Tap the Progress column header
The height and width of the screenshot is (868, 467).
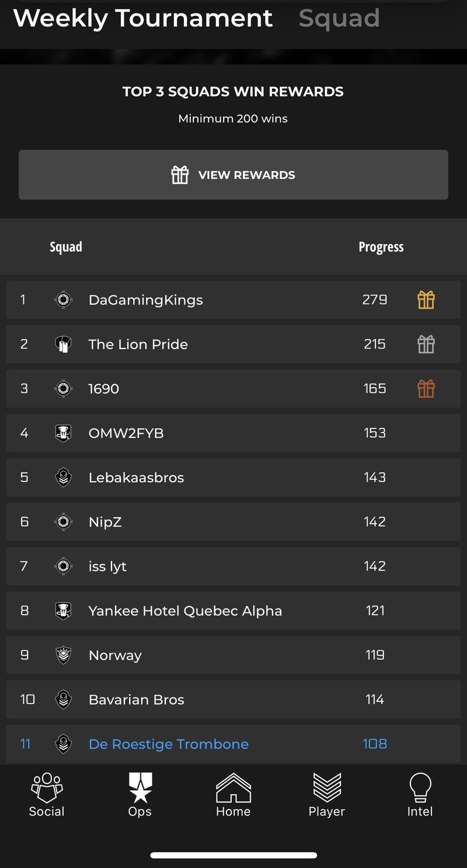[x=381, y=247]
